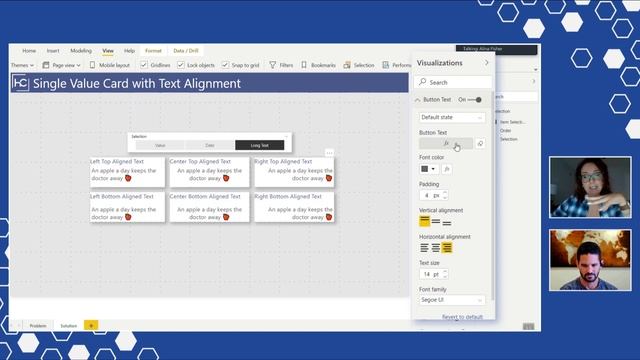Select the Left Bottom Aligned Text card

click(x=127, y=207)
